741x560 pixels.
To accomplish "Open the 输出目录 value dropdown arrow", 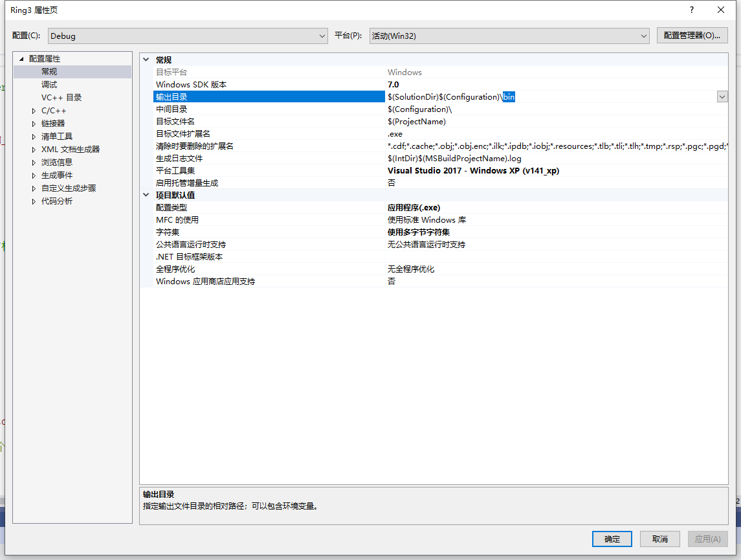I will tap(722, 97).
